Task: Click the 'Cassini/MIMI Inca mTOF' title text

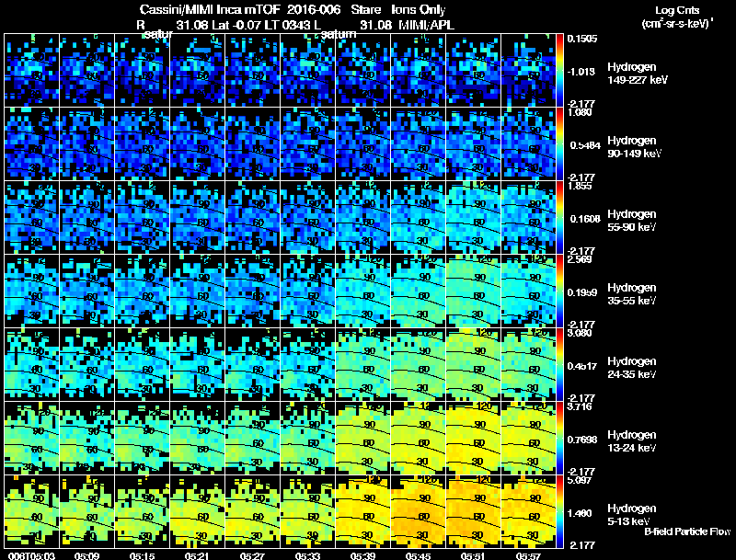Action: pos(210,10)
